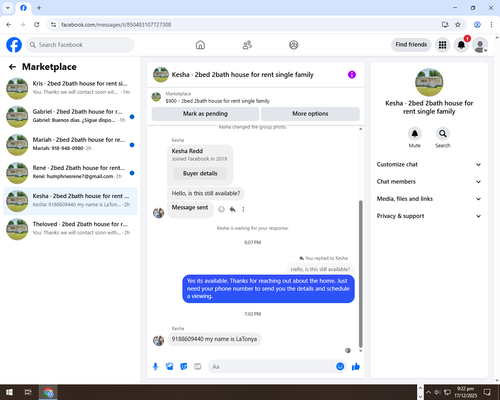Click the install or cast icon in address bar
This screenshot has width=500, height=400.
[445, 25]
